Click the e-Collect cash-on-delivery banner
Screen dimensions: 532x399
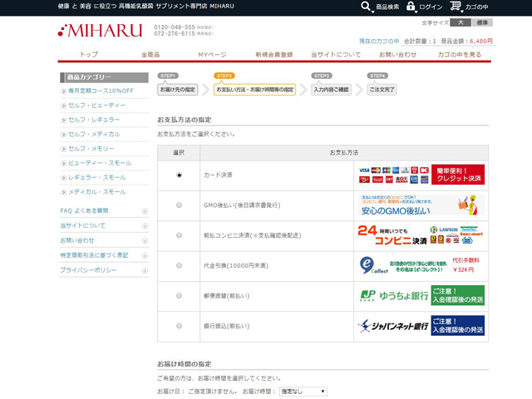point(421,265)
